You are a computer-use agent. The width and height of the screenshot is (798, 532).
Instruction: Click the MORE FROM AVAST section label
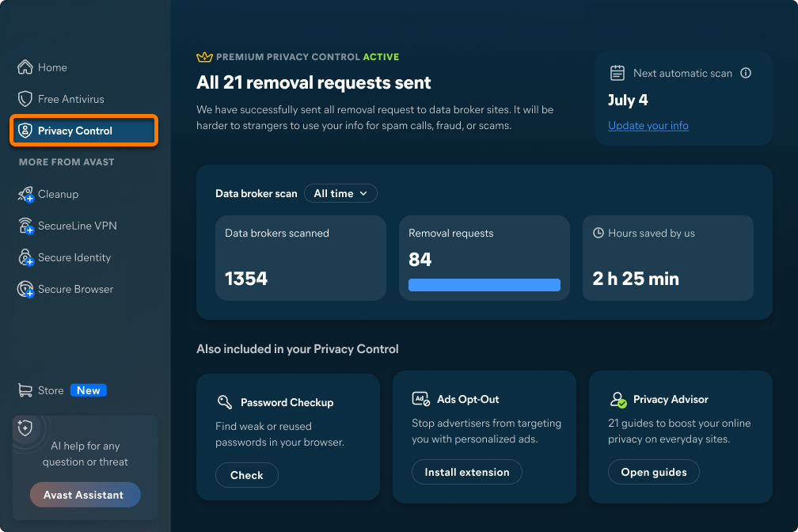point(66,161)
